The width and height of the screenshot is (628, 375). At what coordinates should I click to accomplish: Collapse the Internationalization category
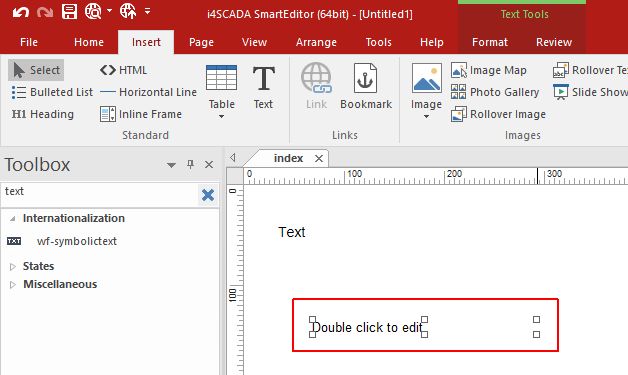12,219
